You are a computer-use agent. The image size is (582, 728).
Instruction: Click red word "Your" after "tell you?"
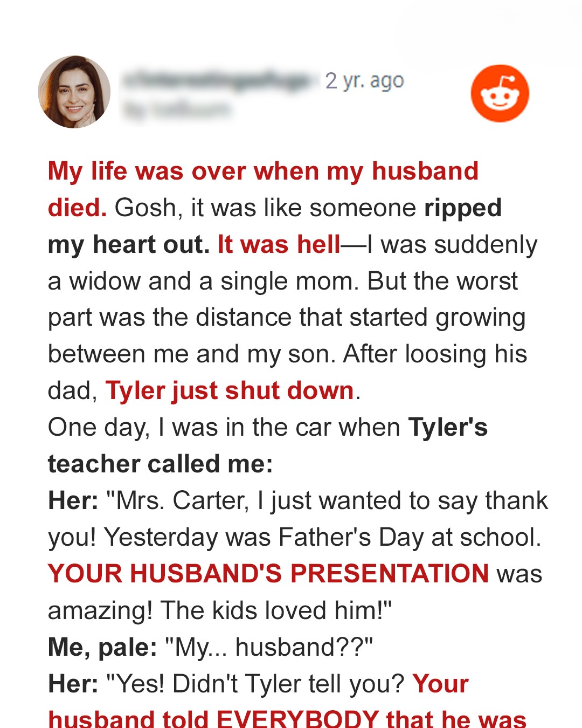pyautogui.click(x=440, y=684)
